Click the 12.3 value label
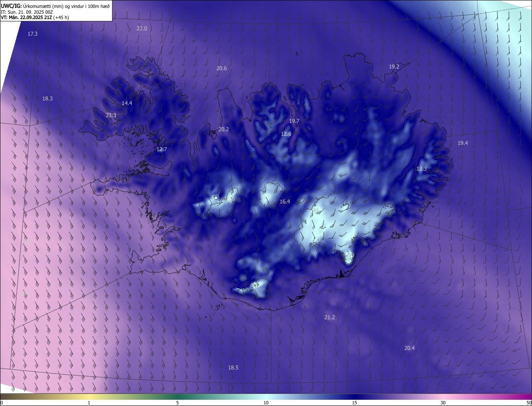The image size is (532, 406). pos(421,169)
